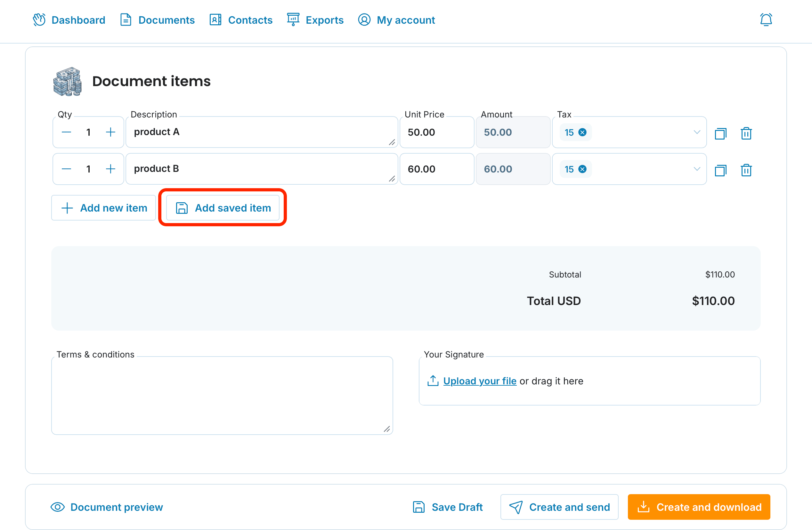This screenshot has height=530, width=812.
Task: Switch to the Exports page
Action: point(315,20)
